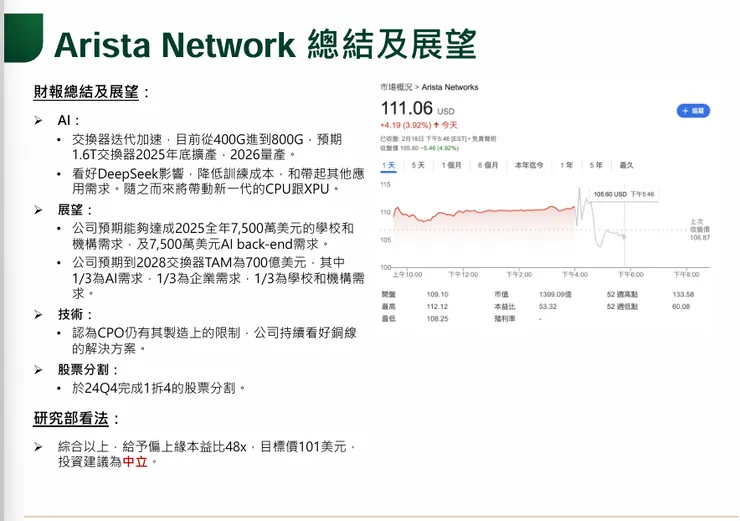Open the 市場概況 breadcrumb link
The width and height of the screenshot is (740, 521).
tap(396, 87)
